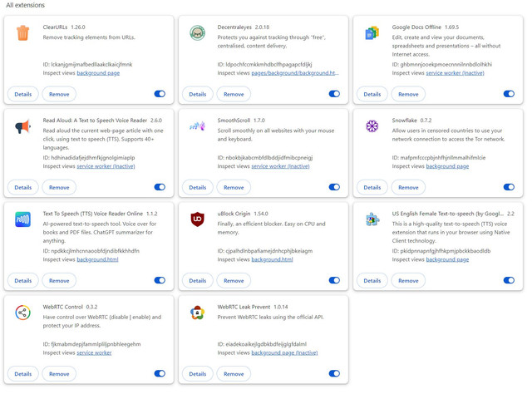Inspect ClearURLs background page link
Viewport: 532px width, 394px height.
(98, 73)
